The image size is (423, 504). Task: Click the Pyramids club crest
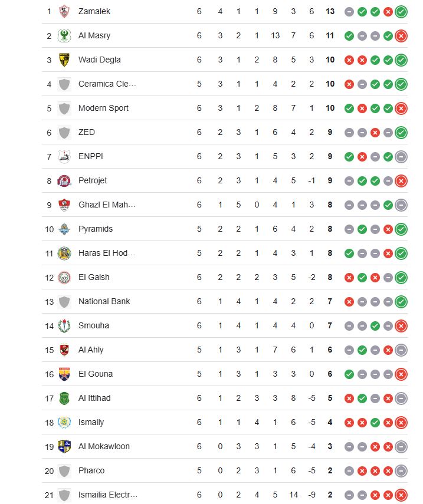64,229
